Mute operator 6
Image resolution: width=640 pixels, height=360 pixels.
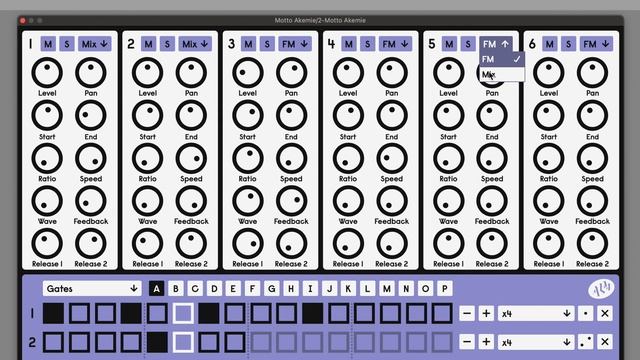click(x=550, y=44)
